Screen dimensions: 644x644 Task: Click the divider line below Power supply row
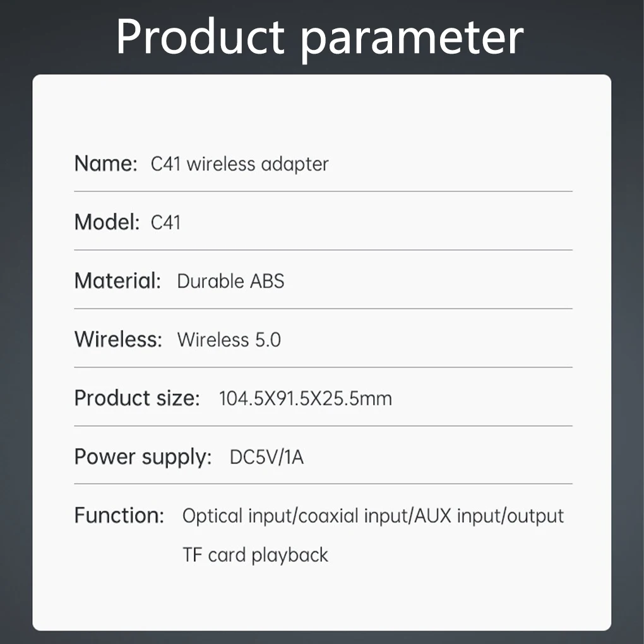(323, 484)
